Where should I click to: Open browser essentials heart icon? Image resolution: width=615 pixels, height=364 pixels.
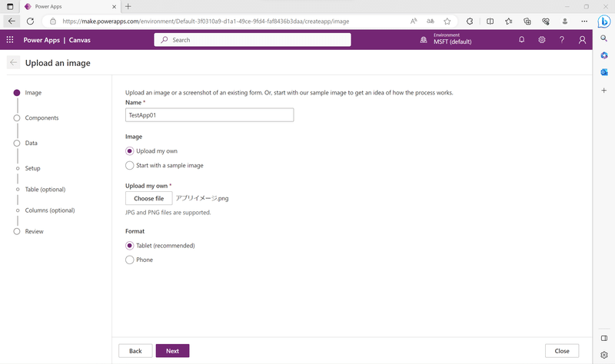pos(546,22)
